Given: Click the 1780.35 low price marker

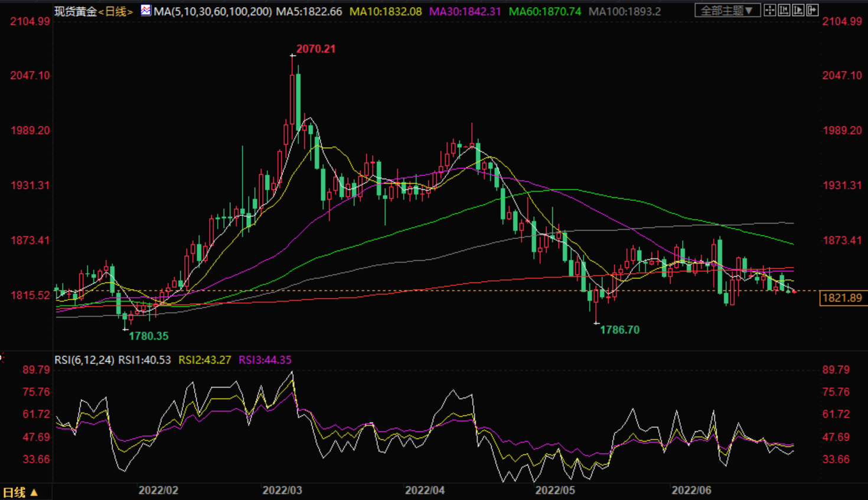Looking at the screenshot, I should [149, 336].
